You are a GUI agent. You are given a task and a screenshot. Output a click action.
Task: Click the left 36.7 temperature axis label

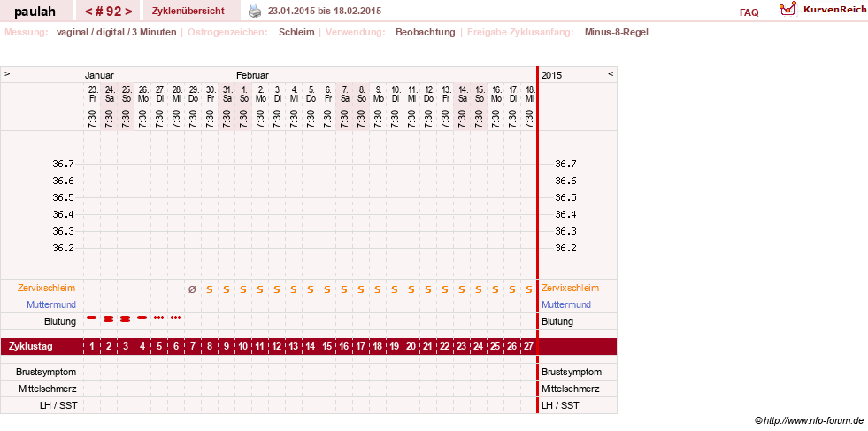click(x=63, y=164)
